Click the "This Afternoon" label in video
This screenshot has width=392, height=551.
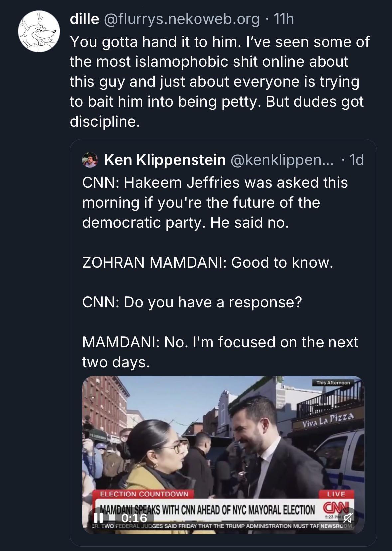point(333,383)
